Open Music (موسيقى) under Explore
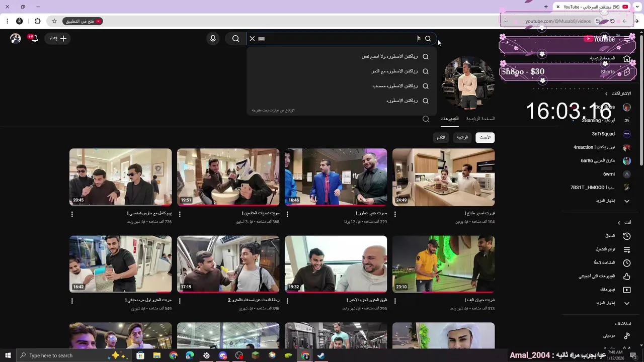The height and width of the screenshot is (362, 644). [616, 336]
